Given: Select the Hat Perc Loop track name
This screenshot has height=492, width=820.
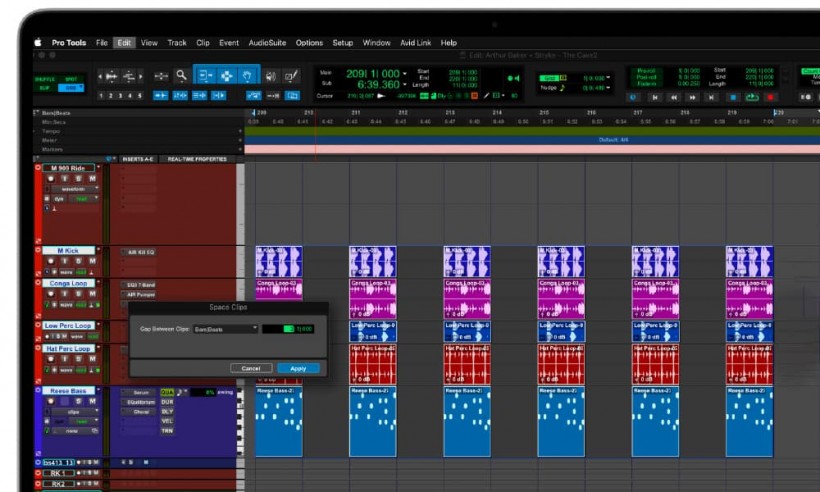Looking at the screenshot, I should point(69,349).
